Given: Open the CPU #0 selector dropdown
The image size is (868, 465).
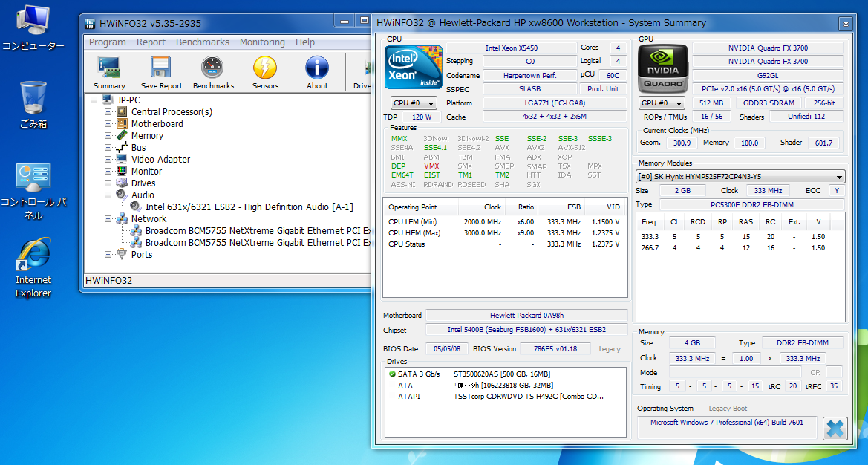Looking at the screenshot, I should (414, 103).
